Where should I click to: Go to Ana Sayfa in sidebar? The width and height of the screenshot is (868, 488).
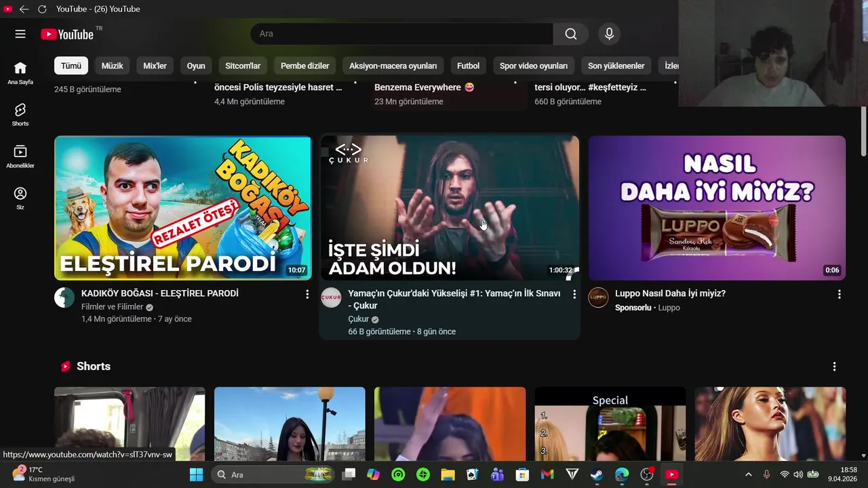click(20, 73)
